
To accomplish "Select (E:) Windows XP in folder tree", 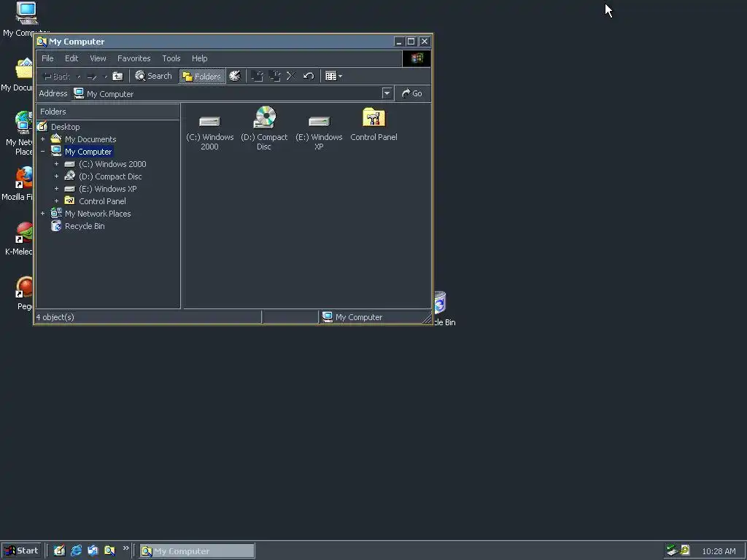I will pyautogui.click(x=108, y=189).
